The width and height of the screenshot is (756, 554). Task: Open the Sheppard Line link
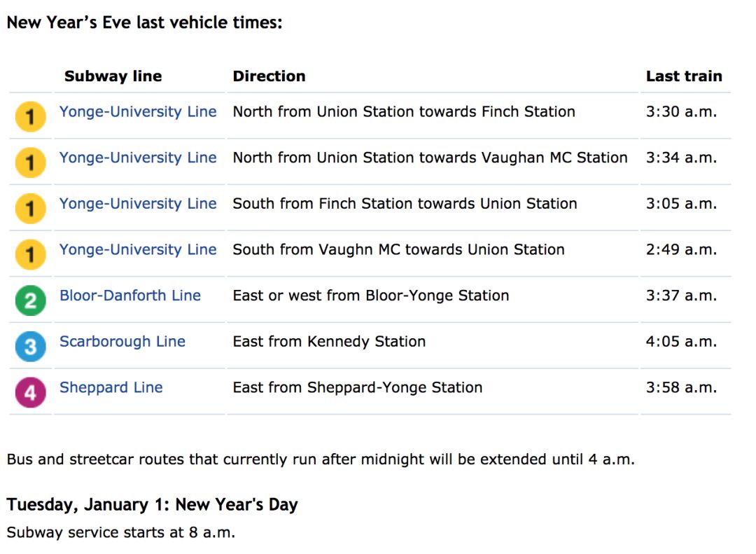pyautogui.click(x=111, y=387)
